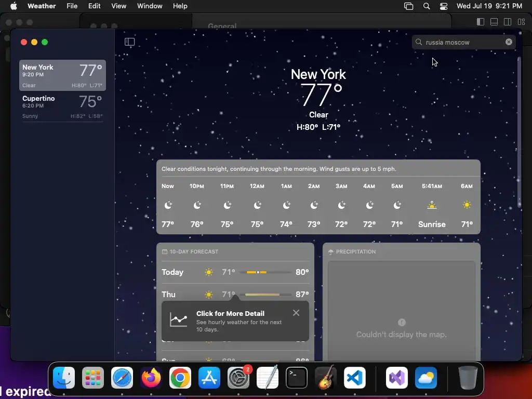532x399 pixels.
Task: Open the Weather app menu
Action: coord(42,6)
